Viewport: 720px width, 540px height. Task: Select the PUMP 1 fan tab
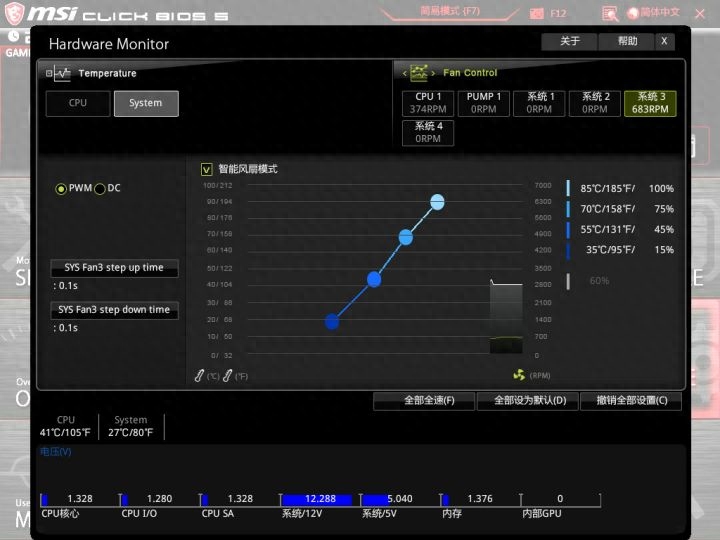[484, 103]
